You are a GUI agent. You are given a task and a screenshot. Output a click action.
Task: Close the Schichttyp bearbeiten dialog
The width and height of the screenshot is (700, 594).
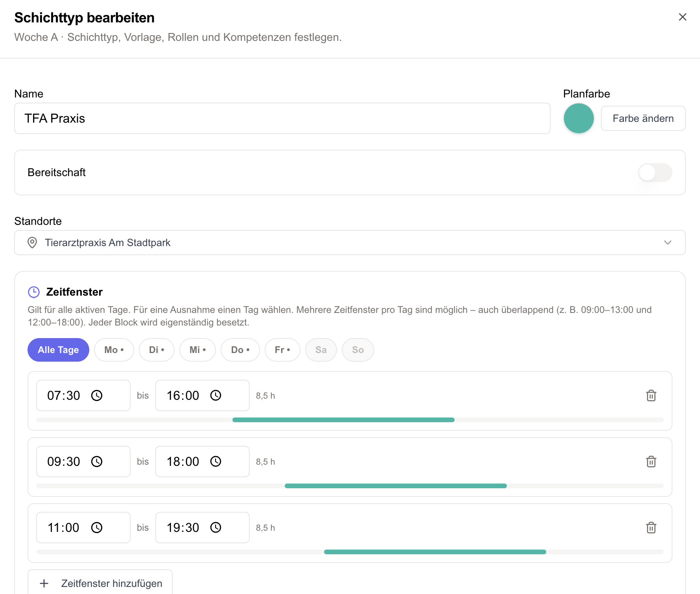pos(682,17)
